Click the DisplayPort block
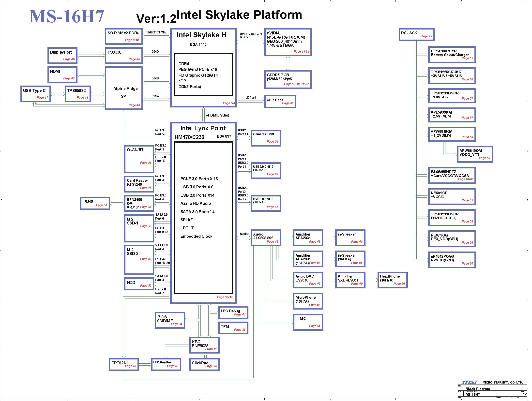Viewport: 532px width, 401px height. point(62,55)
